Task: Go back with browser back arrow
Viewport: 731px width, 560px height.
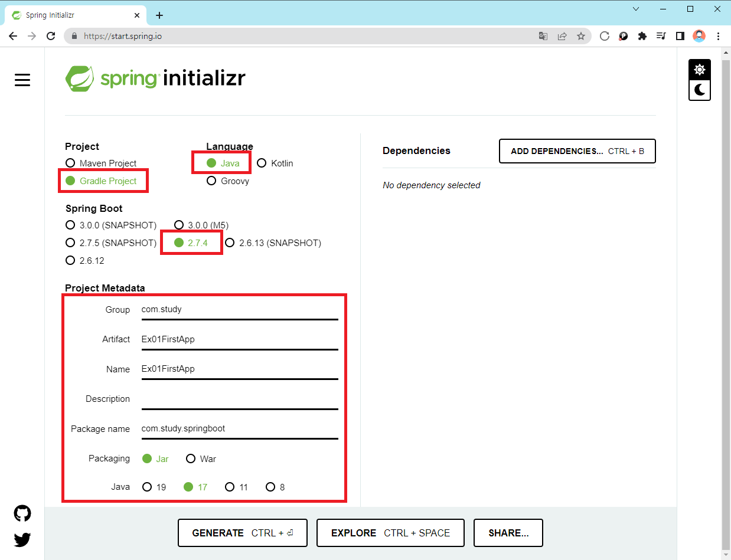Action: (13, 36)
